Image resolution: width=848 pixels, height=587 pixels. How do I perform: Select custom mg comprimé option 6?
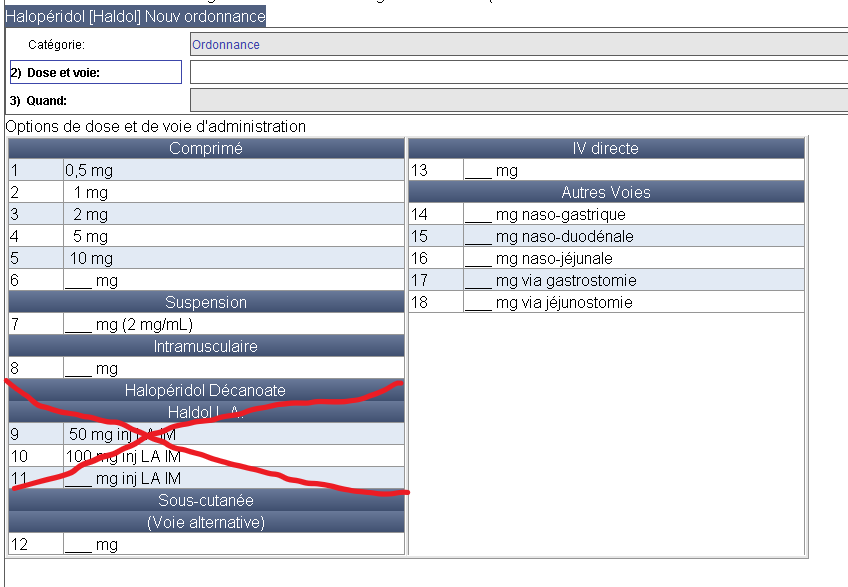tap(91, 281)
